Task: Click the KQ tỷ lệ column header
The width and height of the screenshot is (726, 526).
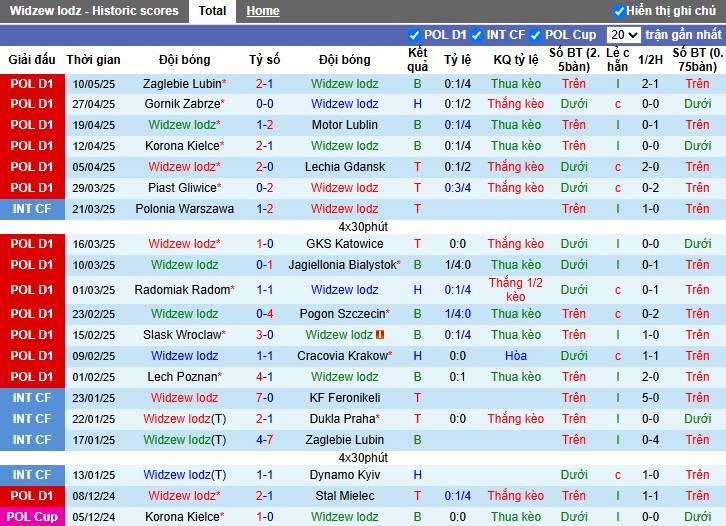Action: [x=515, y=59]
